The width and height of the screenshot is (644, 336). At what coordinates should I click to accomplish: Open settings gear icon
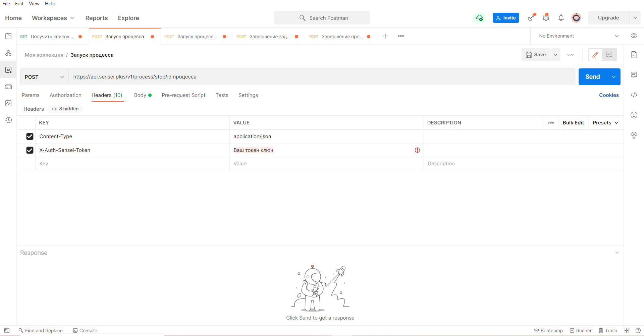pyautogui.click(x=546, y=18)
